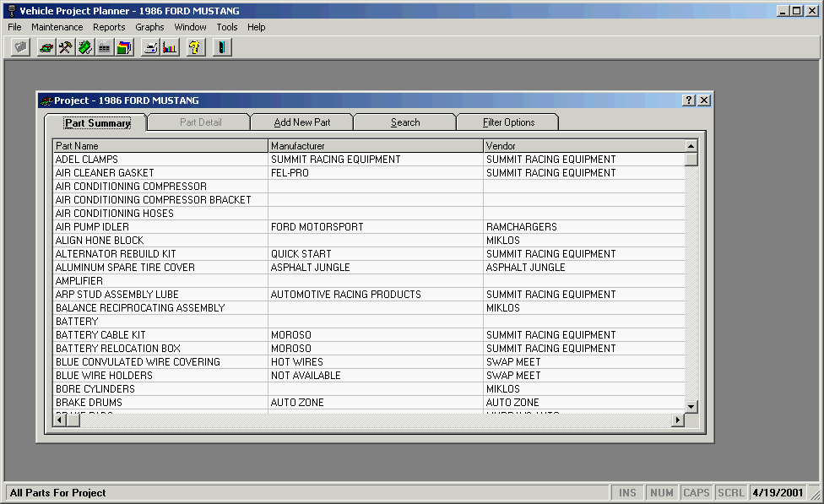Viewport: 824px width, 504px height.
Task: Click the printer toolbar icon
Action: tap(150, 48)
